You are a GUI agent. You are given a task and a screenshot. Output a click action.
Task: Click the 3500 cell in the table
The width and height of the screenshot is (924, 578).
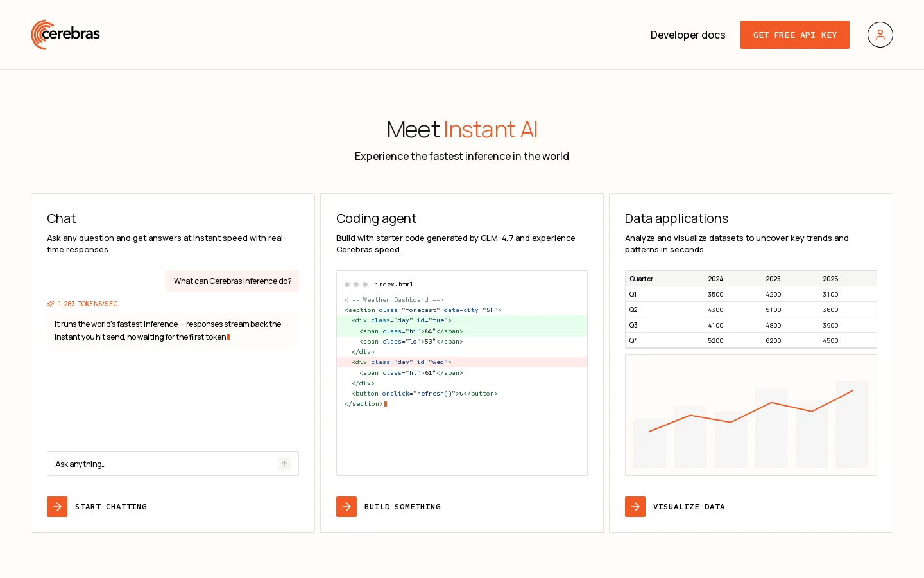[x=715, y=294]
